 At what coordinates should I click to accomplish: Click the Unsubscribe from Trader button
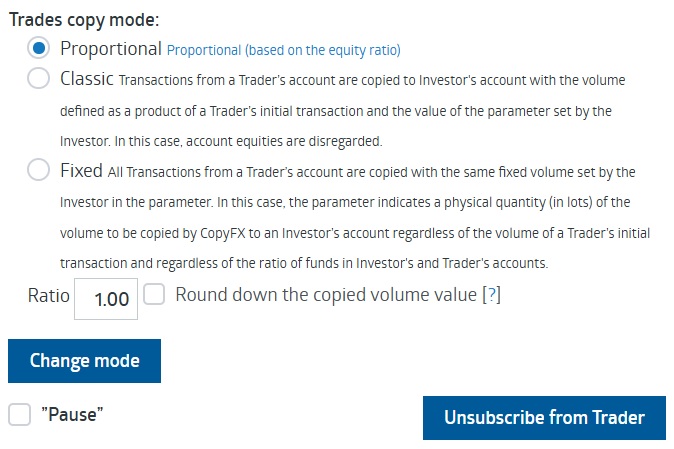[544, 416]
